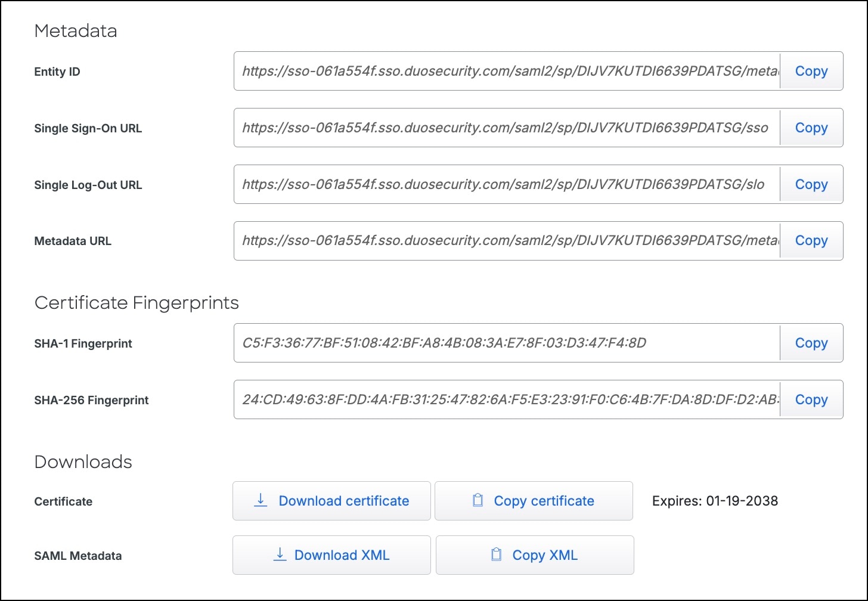Click download arrow icon beside Download XML
The height and width of the screenshot is (601, 868).
tap(279, 555)
